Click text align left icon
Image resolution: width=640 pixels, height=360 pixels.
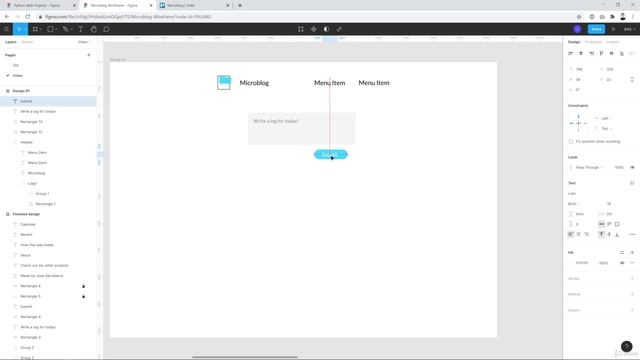tap(571, 234)
